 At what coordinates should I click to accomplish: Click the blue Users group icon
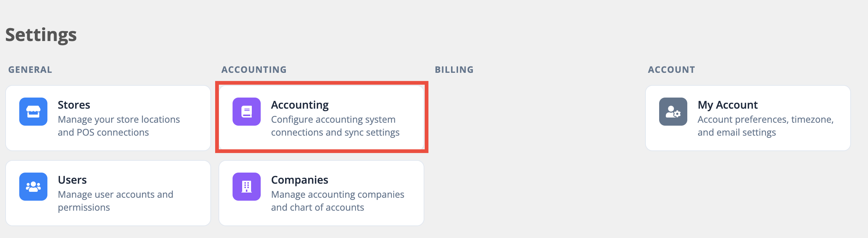(x=33, y=187)
